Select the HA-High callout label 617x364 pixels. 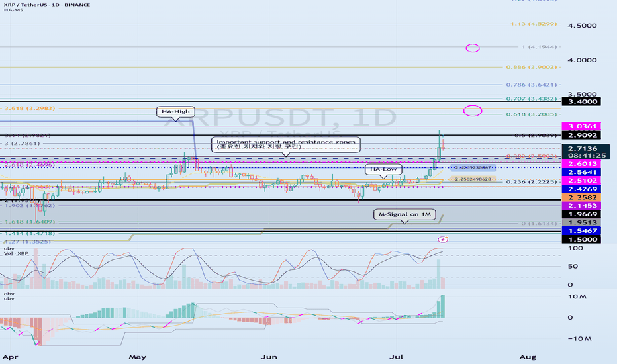175,111
